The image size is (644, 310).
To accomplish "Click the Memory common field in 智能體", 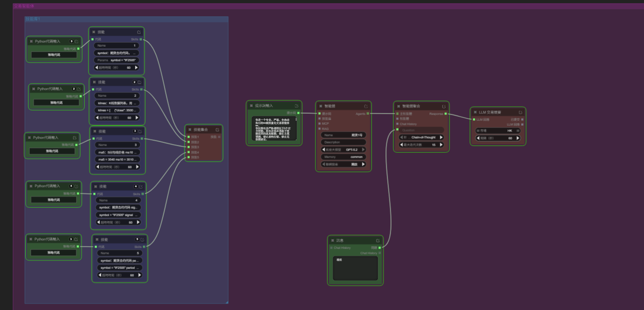I will coord(343,157).
